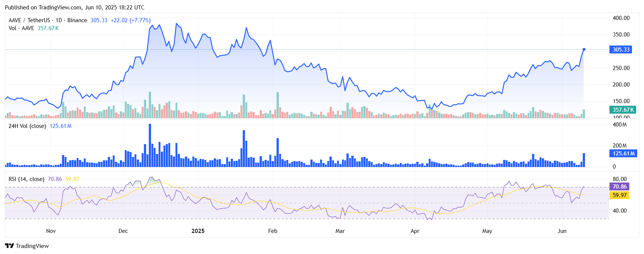Click the green 357.67K volume axis tag
The image size is (644, 254).
point(623,110)
